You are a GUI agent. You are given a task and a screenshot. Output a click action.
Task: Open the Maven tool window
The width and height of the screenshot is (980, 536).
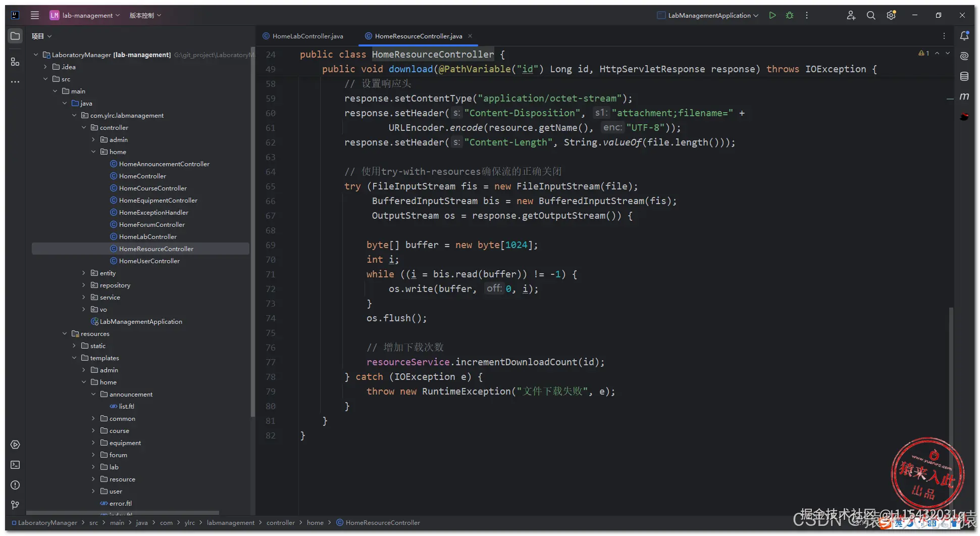[964, 96]
